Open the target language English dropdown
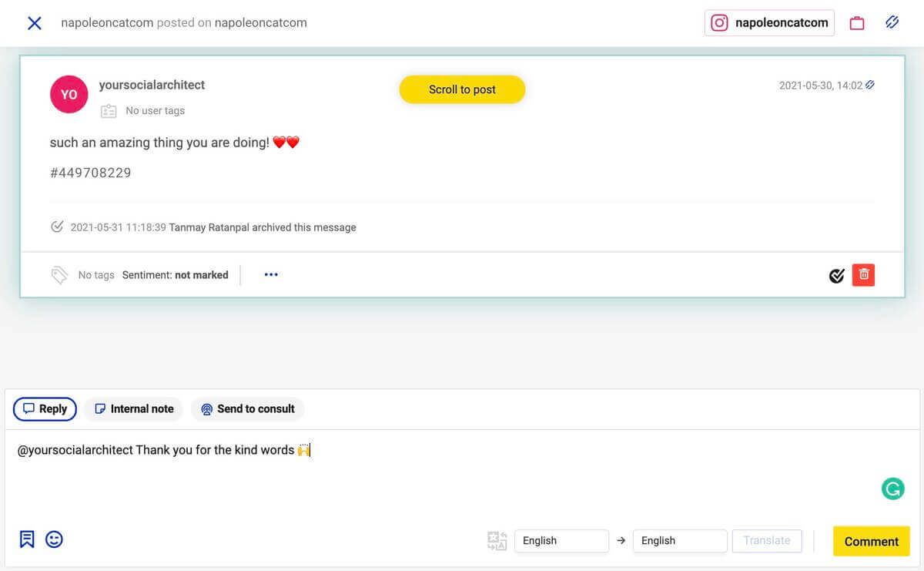Screen dimensions: 924x571 pos(680,541)
